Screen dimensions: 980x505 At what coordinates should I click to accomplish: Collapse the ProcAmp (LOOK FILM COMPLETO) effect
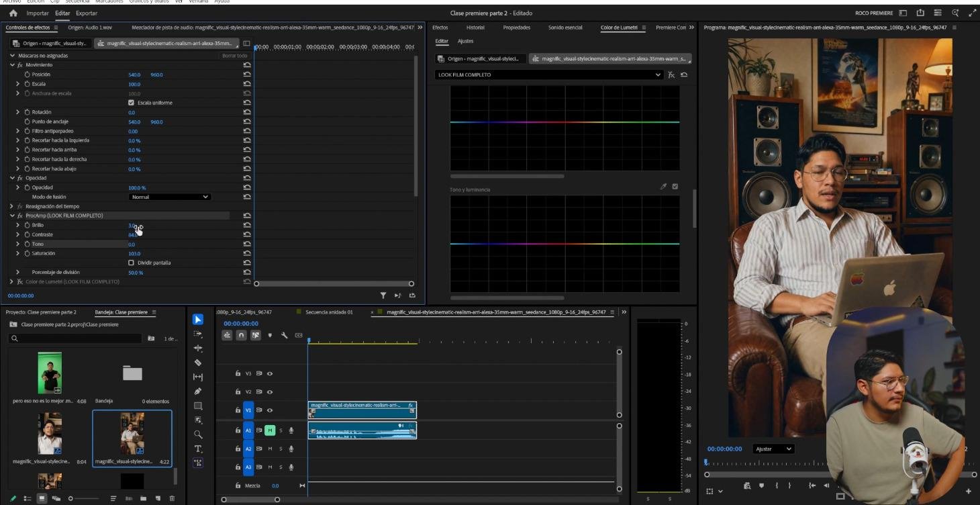12,216
